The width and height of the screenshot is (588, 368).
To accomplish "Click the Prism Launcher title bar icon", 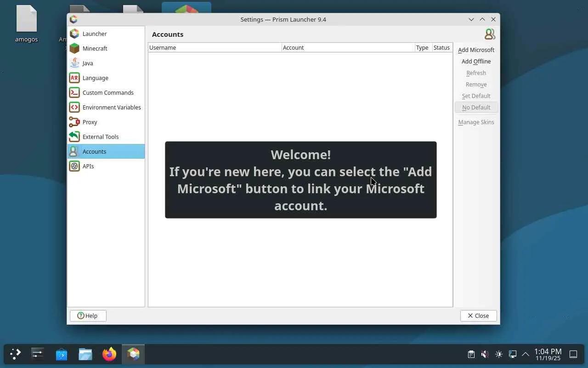I will click(73, 19).
